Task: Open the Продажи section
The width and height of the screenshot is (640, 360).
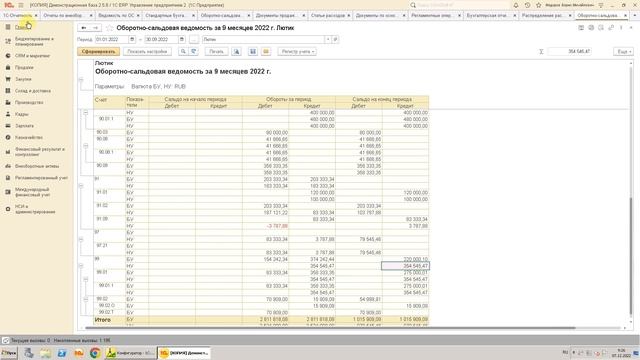Action: click(24, 67)
